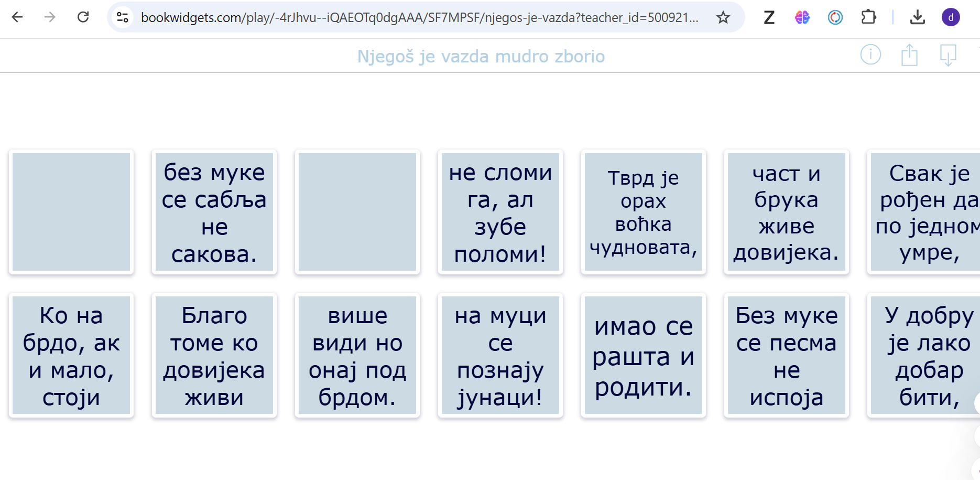Click the download widget icon

coord(948,55)
